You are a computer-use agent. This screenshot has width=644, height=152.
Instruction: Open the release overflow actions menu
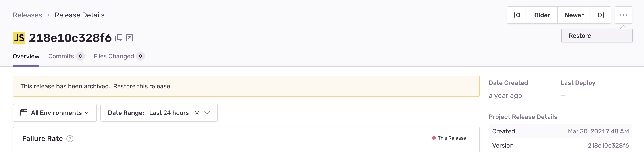tap(623, 15)
